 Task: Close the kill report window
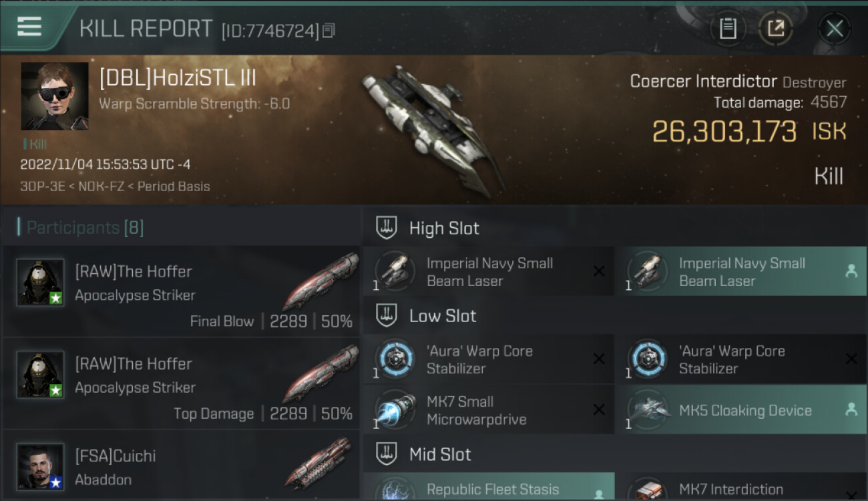834,28
